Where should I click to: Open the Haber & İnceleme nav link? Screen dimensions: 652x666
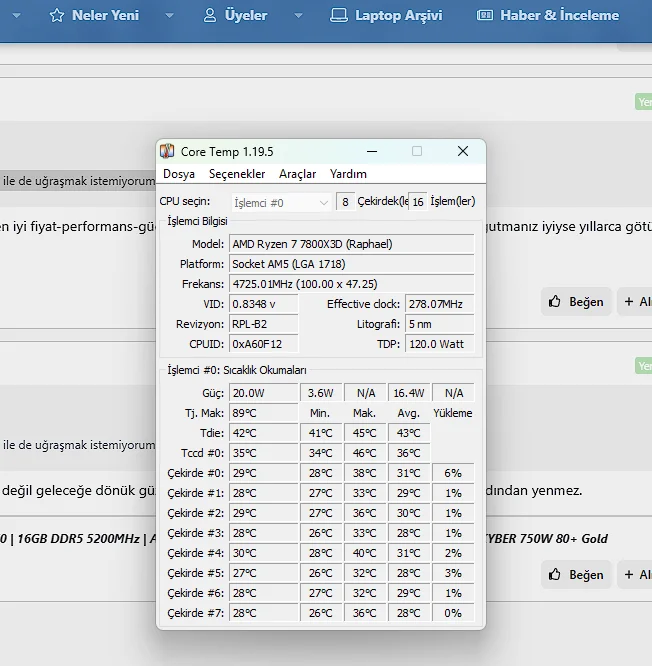tap(559, 15)
